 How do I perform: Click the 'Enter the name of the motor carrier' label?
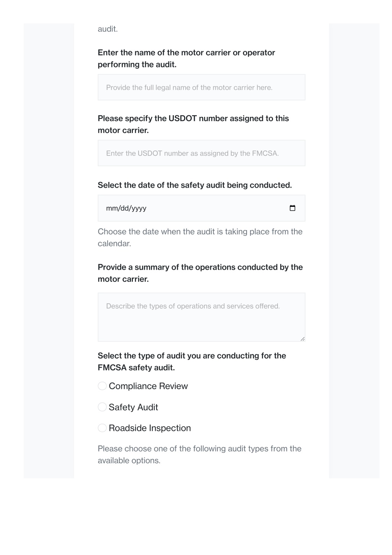pos(186,59)
